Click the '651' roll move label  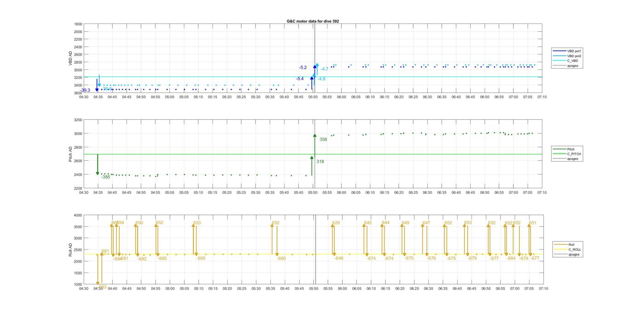click(x=533, y=223)
